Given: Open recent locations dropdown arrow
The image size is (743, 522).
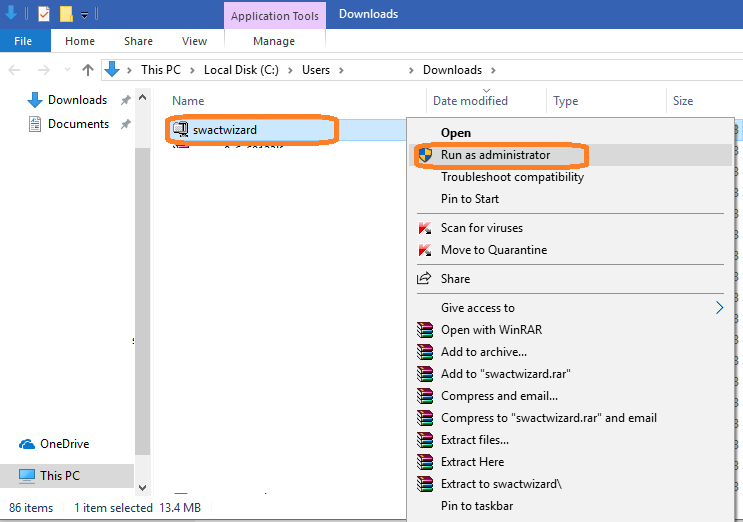Looking at the screenshot, I should [67, 70].
